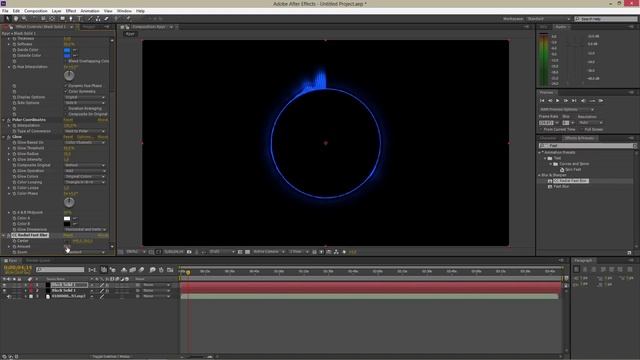Click the Outside Color eyedropper
Screen dimensions: 640x360
click(75, 56)
